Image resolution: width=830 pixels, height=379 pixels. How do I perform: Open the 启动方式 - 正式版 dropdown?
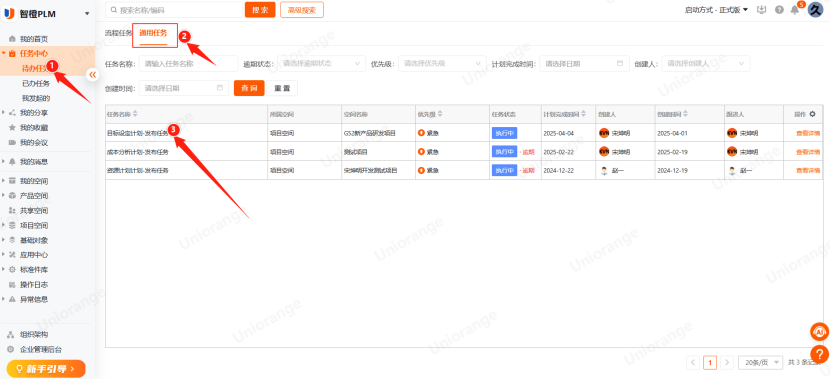716,10
